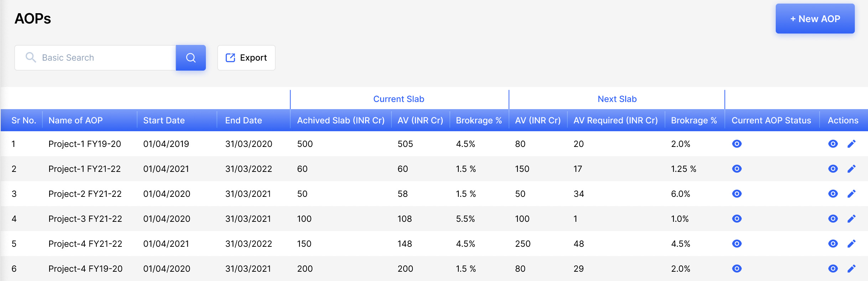The width and height of the screenshot is (868, 281).
Task: Click end date 31/03/2020
Action: [x=249, y=144]
